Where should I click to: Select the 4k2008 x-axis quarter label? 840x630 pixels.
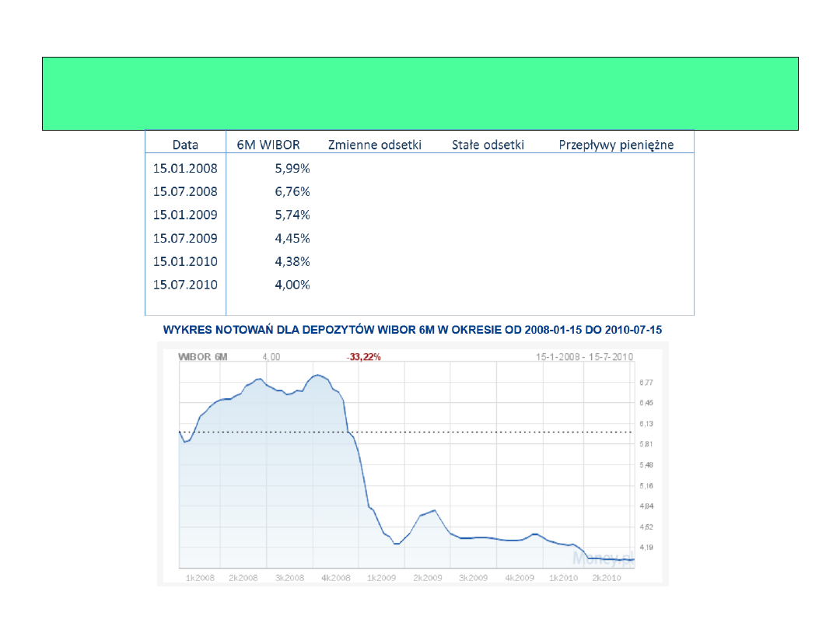click(336, 578)
